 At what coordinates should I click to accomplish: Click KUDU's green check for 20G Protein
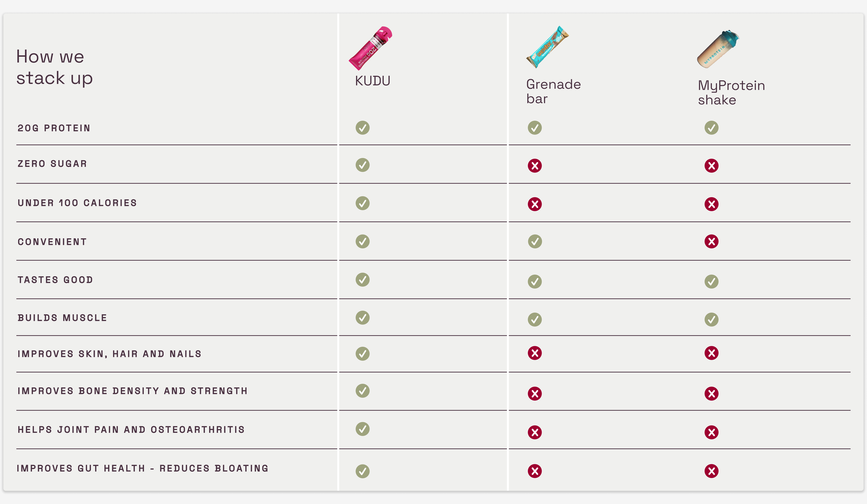pos(362,128)
